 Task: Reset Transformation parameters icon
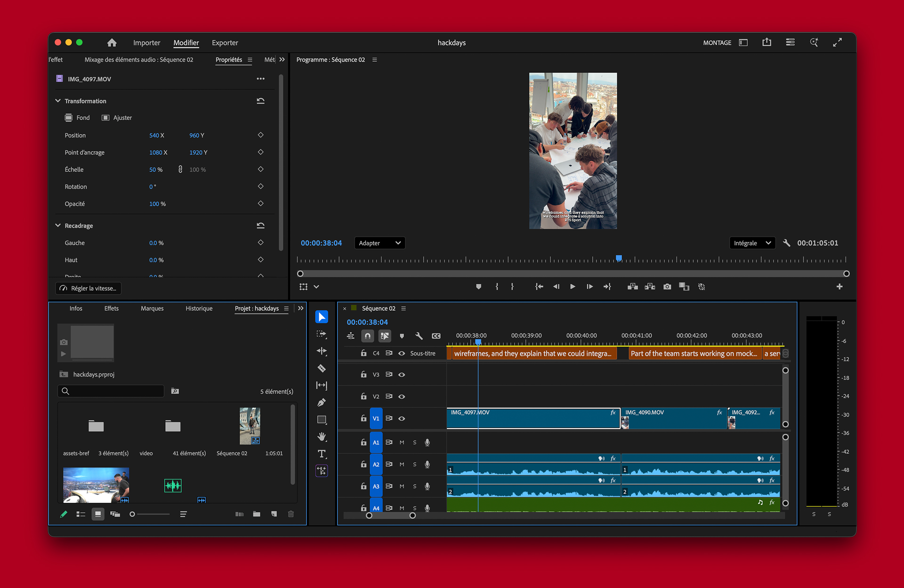coord(260,101)
